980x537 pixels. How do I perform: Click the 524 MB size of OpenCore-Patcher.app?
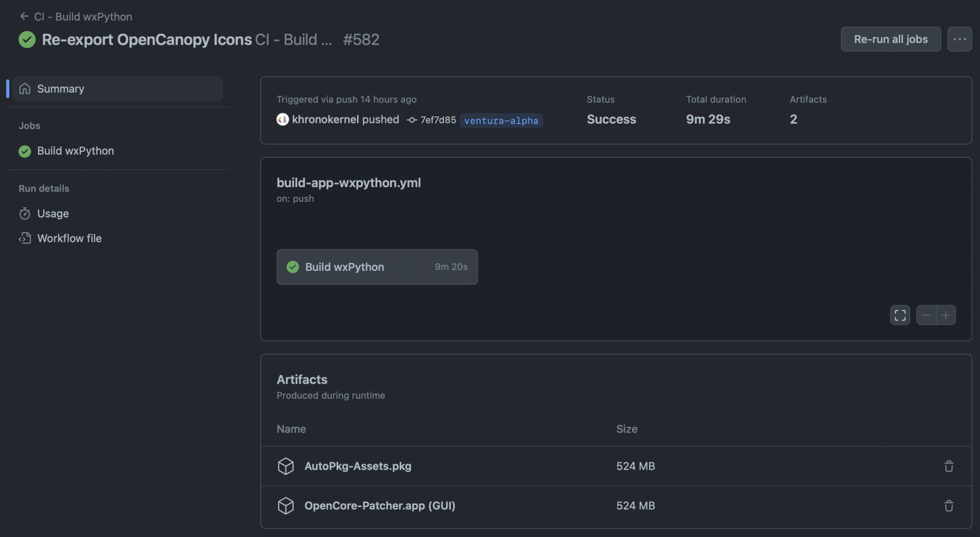[x=636, y=506]
